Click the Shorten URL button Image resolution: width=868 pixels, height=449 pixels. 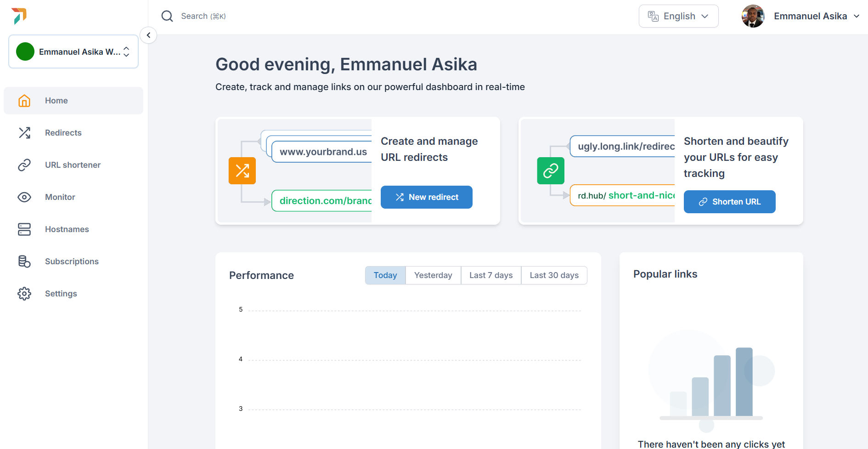coord(729,202)
